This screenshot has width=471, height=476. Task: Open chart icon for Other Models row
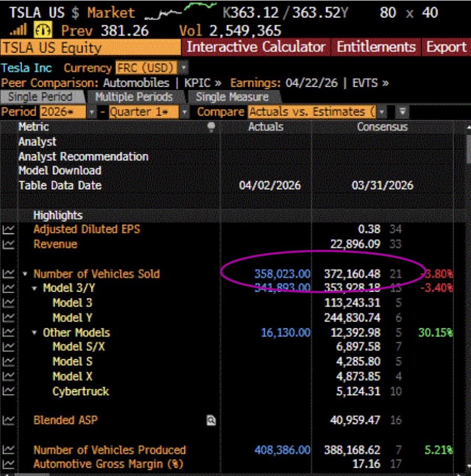click(8, 333)
